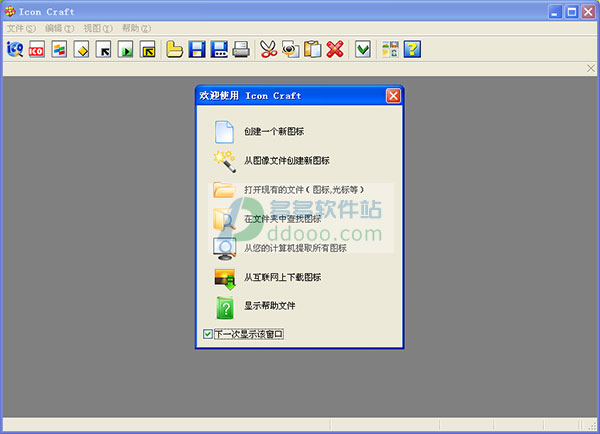Click the ICO magnifier search toolbar icon

point(15,49)
